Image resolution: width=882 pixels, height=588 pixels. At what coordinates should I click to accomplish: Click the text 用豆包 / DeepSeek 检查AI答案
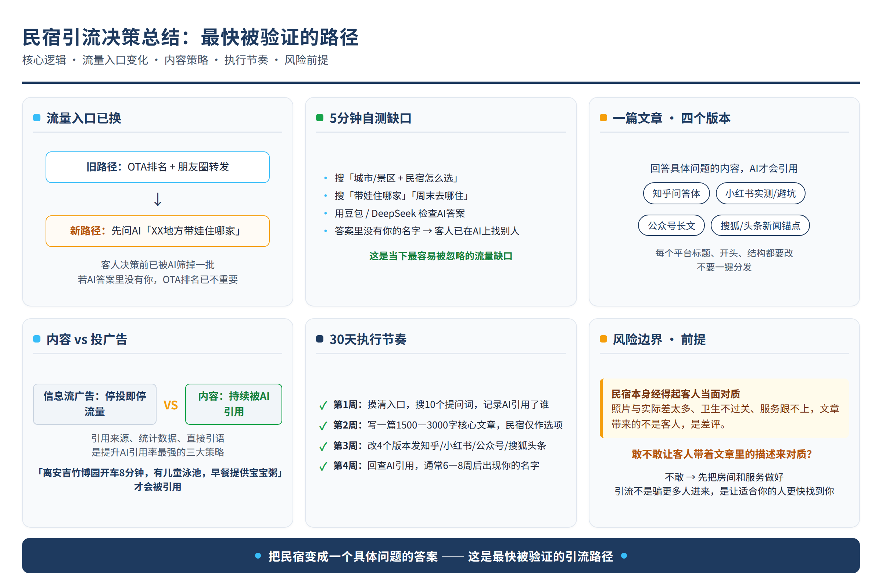(x=400, y=214)
